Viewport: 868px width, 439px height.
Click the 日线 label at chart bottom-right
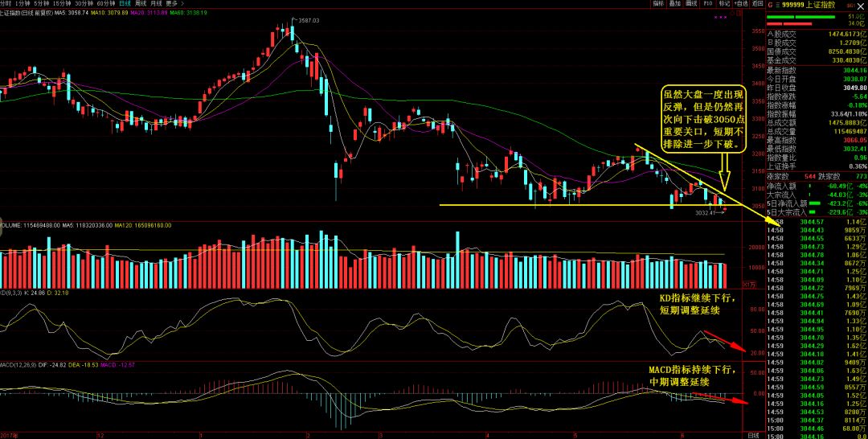tap(753, 436)
